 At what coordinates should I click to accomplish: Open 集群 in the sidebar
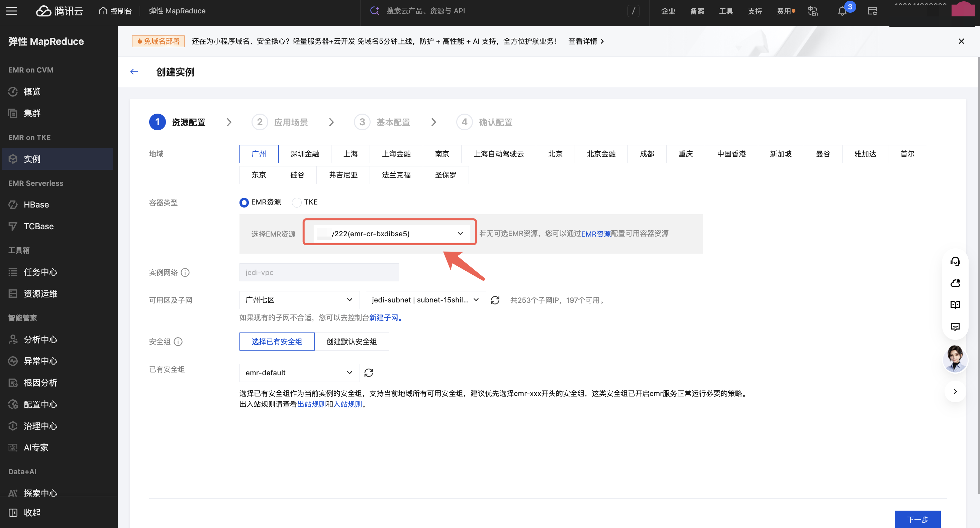point(58,113)
